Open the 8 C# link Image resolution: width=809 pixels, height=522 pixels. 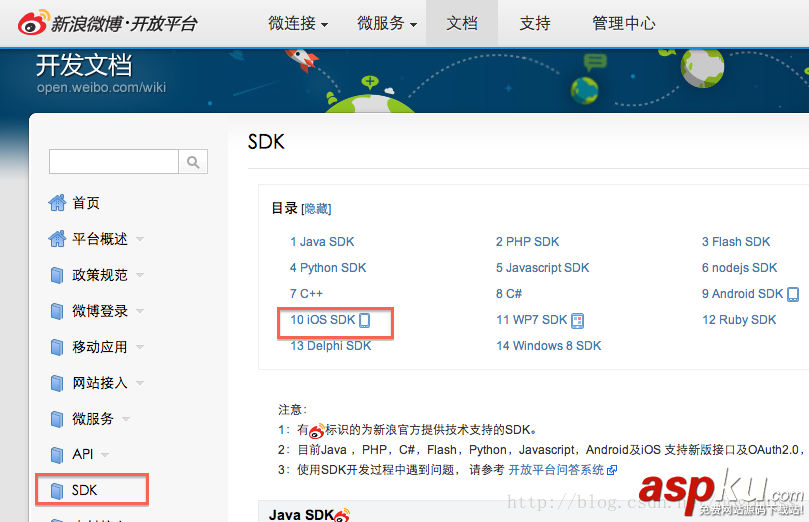pyautogui.click(x=509, y=293)
